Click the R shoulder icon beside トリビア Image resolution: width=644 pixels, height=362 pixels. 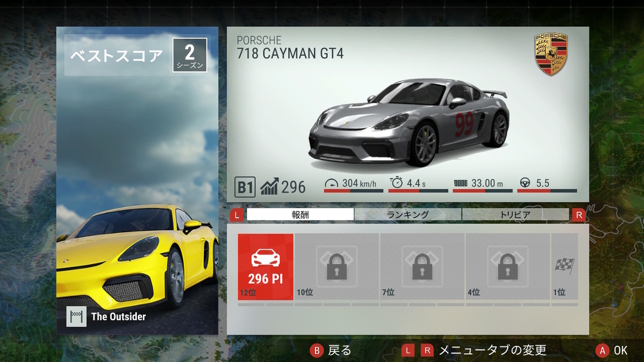pyautogui.click(x=579, y=215)
